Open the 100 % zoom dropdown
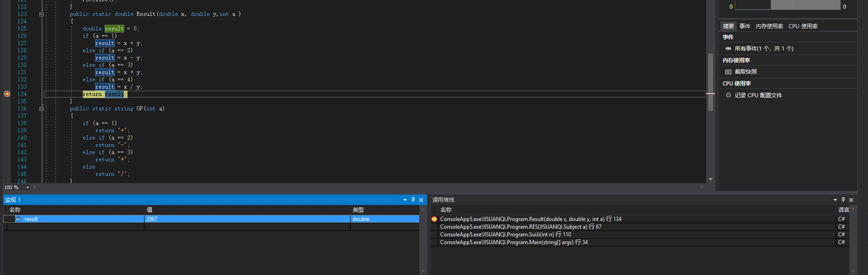This screenshot has height=275, width=868. click(28, 187)
